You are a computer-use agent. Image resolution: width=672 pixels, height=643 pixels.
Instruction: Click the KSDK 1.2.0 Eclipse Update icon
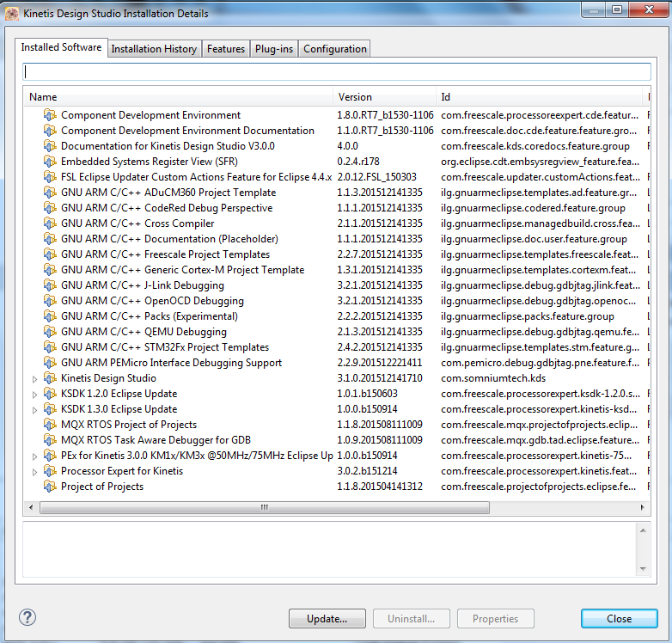(x=50, y=394)
